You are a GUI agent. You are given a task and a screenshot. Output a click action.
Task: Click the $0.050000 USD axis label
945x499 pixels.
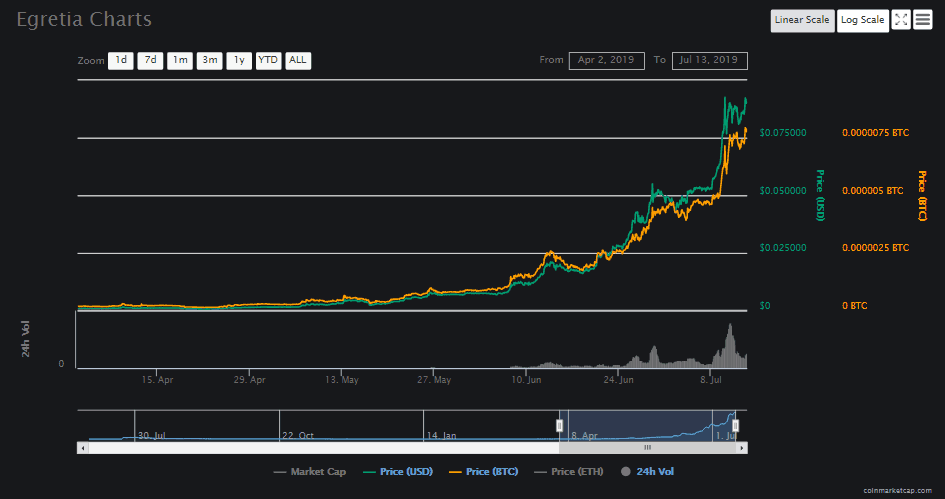(x=783, y=190)
